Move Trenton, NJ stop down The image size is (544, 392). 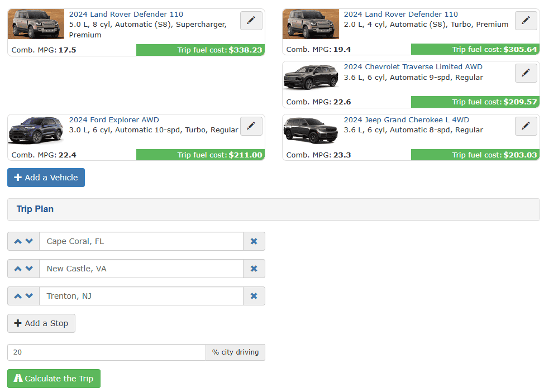click(29, 296)
